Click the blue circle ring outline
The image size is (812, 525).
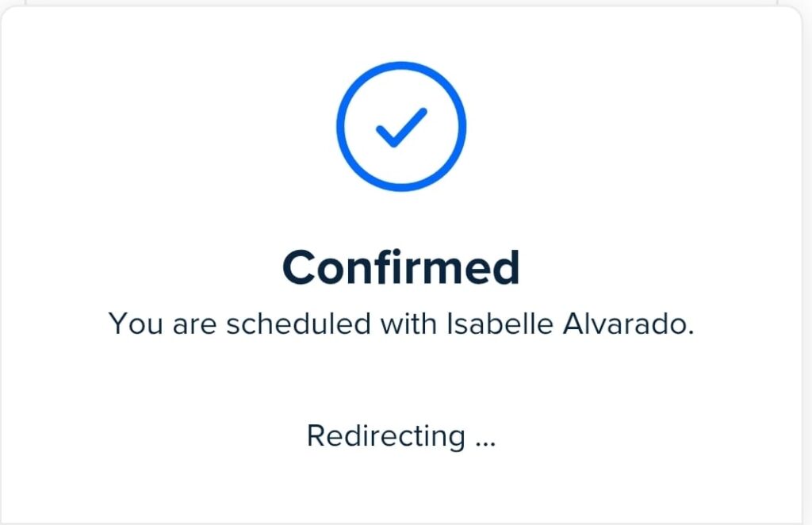click(342, 127)
